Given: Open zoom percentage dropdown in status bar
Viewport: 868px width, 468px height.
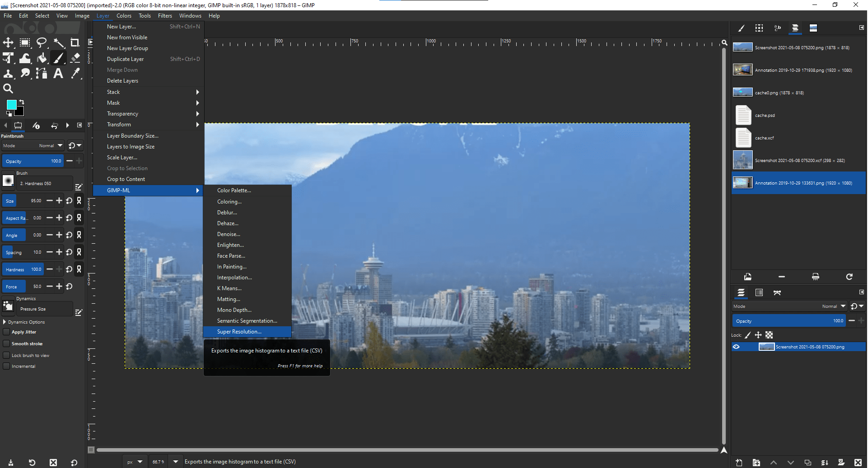Looking at the screenshot, I should point(176,462).
